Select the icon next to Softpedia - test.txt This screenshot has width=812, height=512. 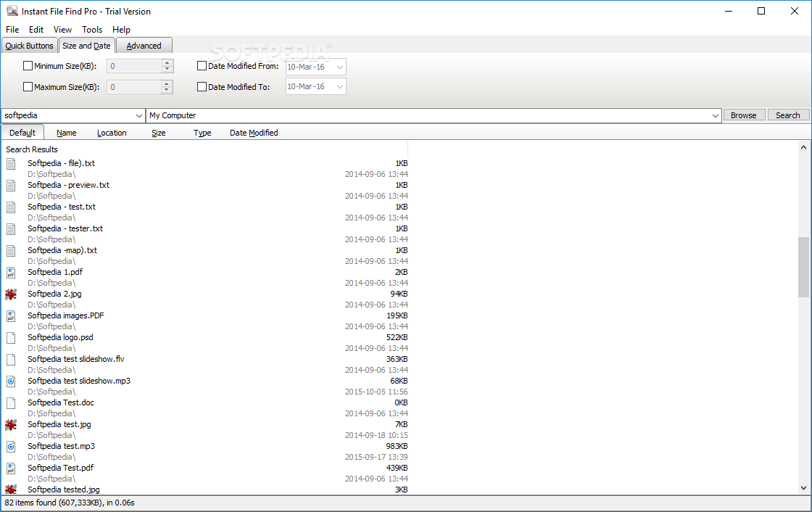click(x=11, y=207)
